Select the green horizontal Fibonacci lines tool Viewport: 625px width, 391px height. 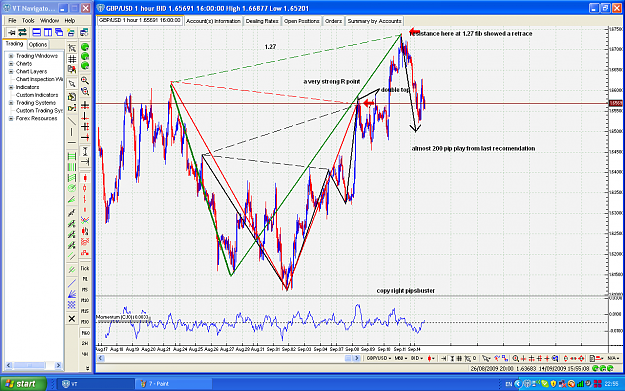click(x=72, y=156)
